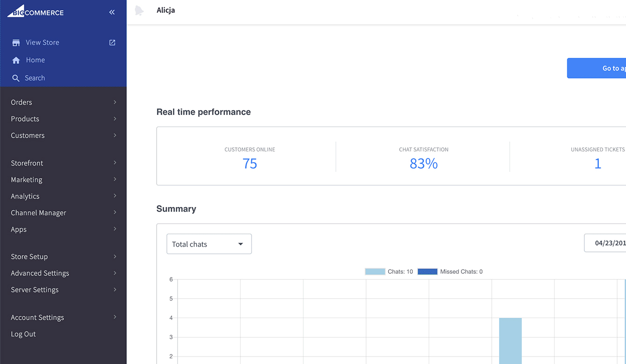
Task: Expand the Account Settings chevron
Action: pyautogui.click(x=115, y=317)
